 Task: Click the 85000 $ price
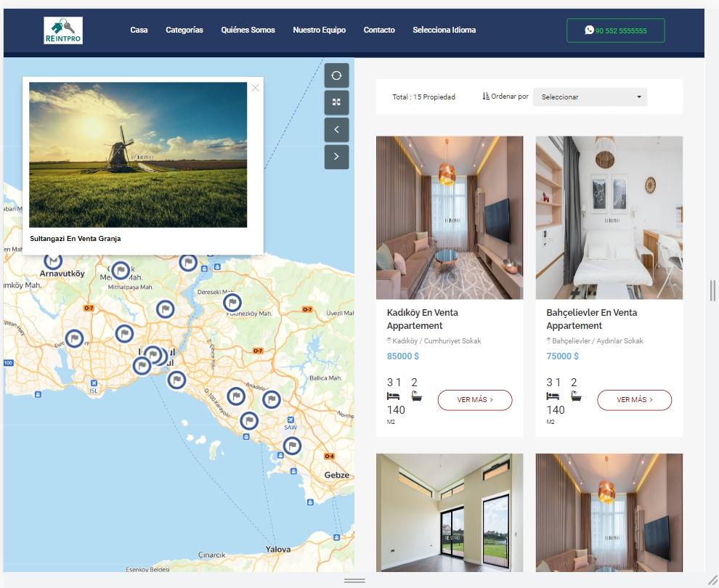pyautogui.click(x=402, y=356)
